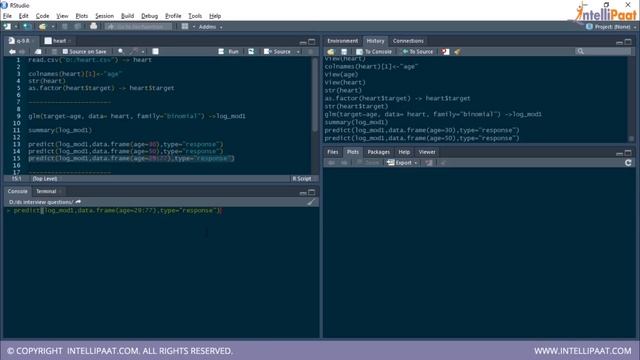
Task: Open the Tools menu
Action: click(195, 16)
